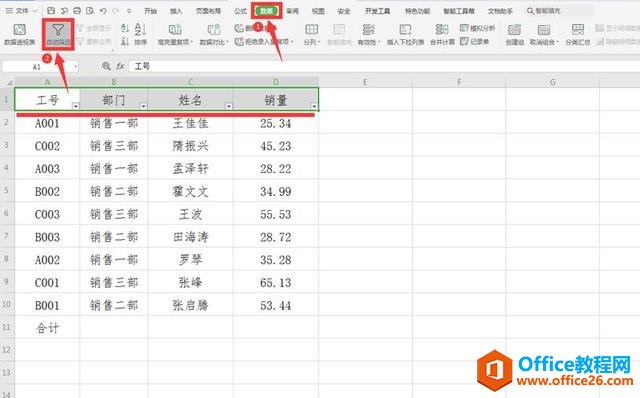
Task: Open the 记录单 record form tool
Action: tap(474, 41)
